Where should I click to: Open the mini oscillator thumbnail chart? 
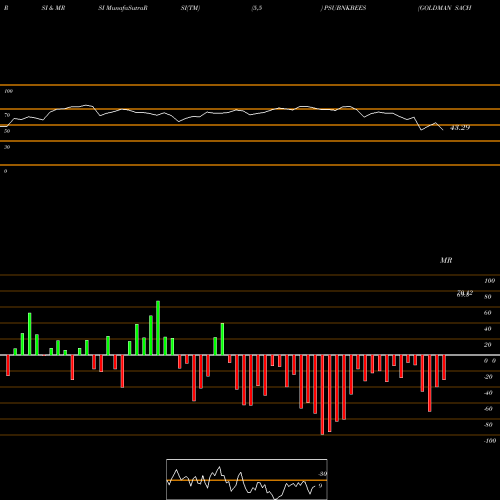click(x=247, y=479)
